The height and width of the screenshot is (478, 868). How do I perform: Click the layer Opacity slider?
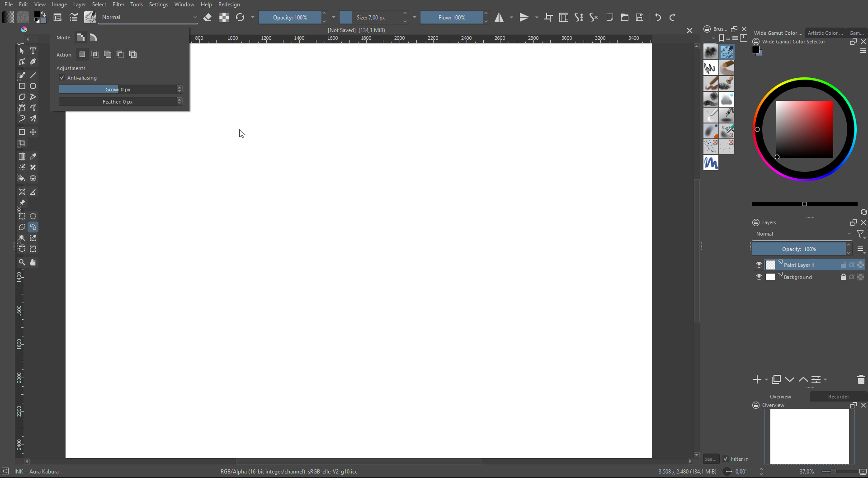[x=799, y=249]
